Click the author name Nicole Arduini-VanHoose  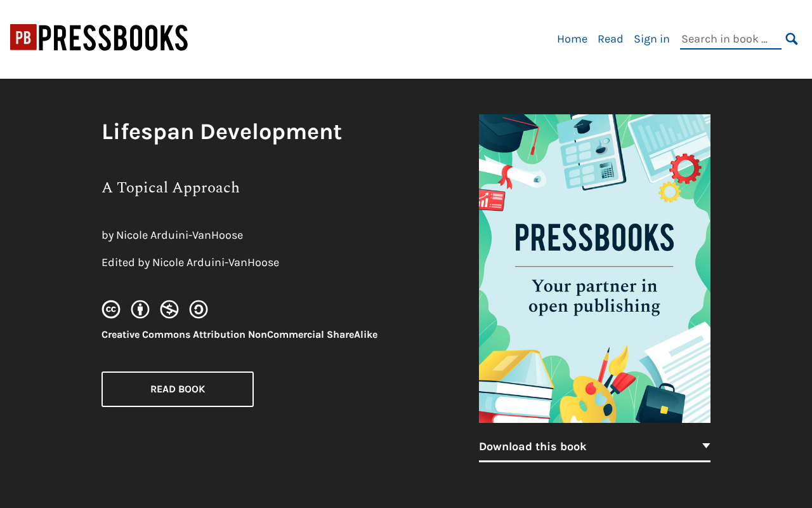180,235
